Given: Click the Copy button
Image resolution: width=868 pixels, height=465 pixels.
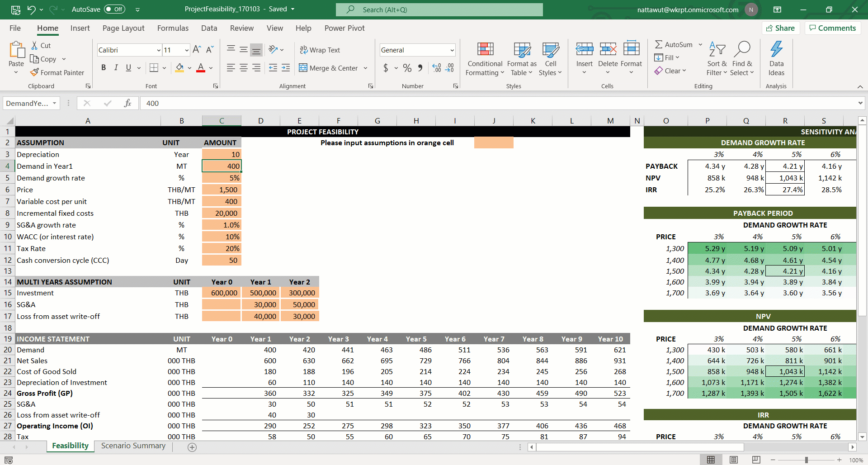Looking at the screenshot, I should pyautogui.click(x=43, y=59).
